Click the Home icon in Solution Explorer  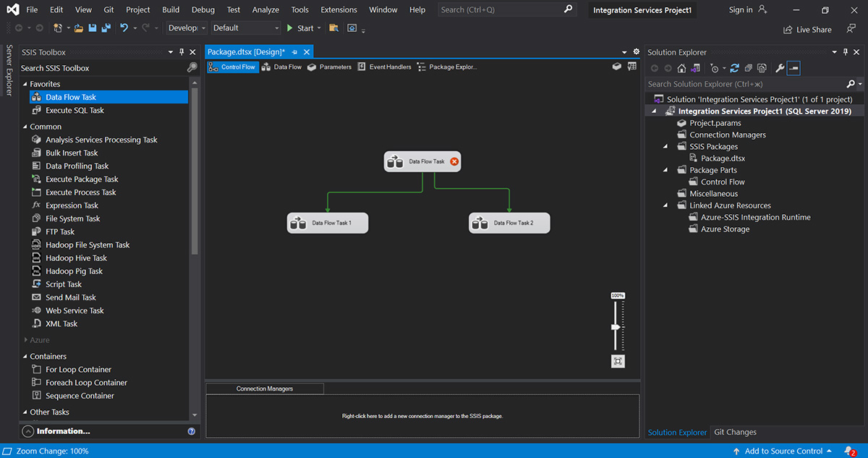(681, 68)
